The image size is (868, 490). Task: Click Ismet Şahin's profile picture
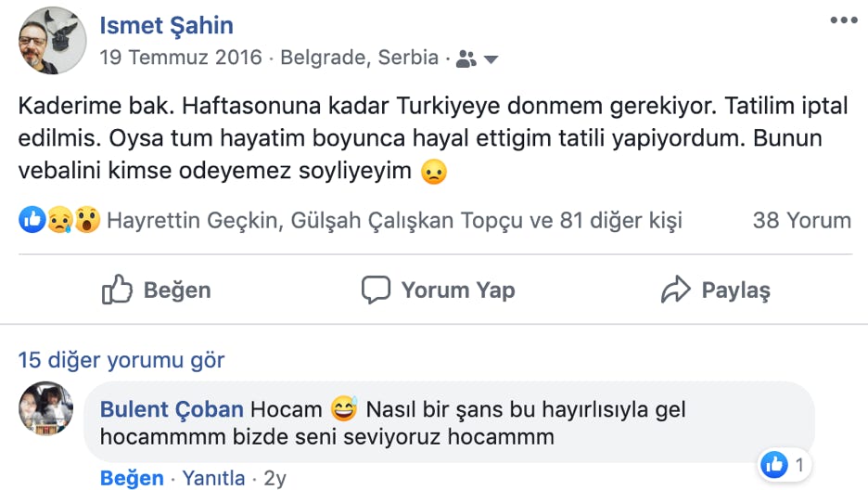[x=52, y=40]
